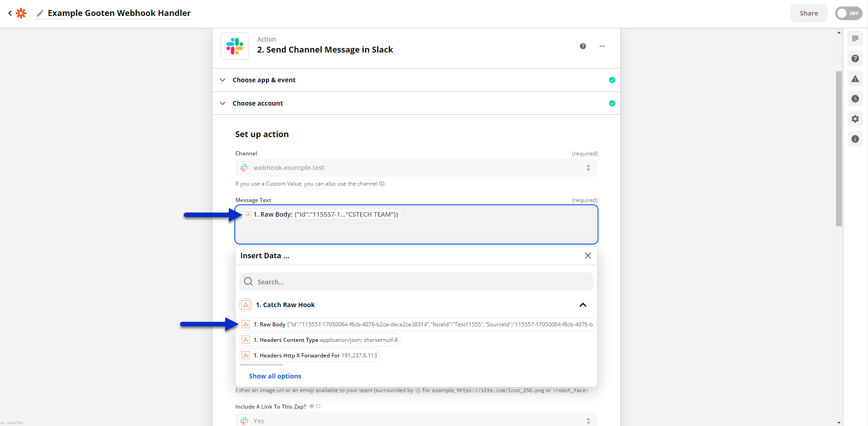Select the Raw Body pill in Message Text
The height and width of the screenshot is (426, 868).
click(x=322, y=214)
